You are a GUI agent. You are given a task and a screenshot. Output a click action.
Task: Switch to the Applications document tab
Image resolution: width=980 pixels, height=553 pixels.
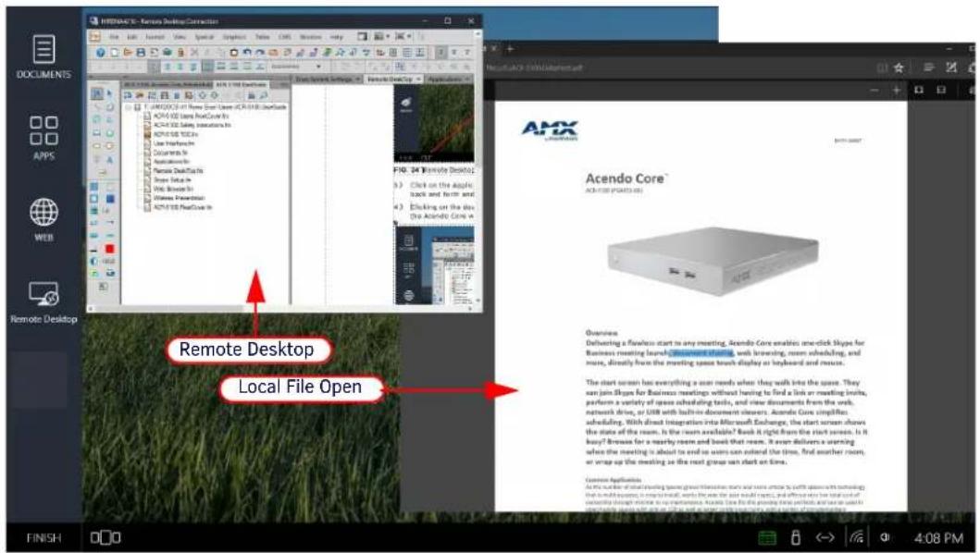[x=449, y=80]
